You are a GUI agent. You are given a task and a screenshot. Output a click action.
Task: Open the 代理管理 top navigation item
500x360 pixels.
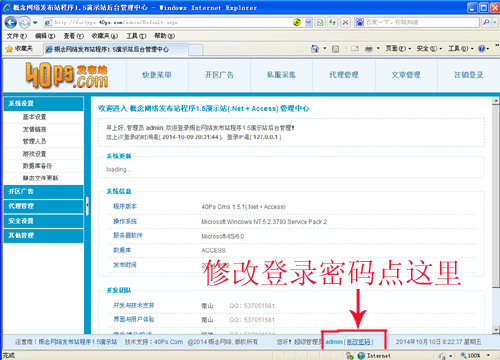344,75
